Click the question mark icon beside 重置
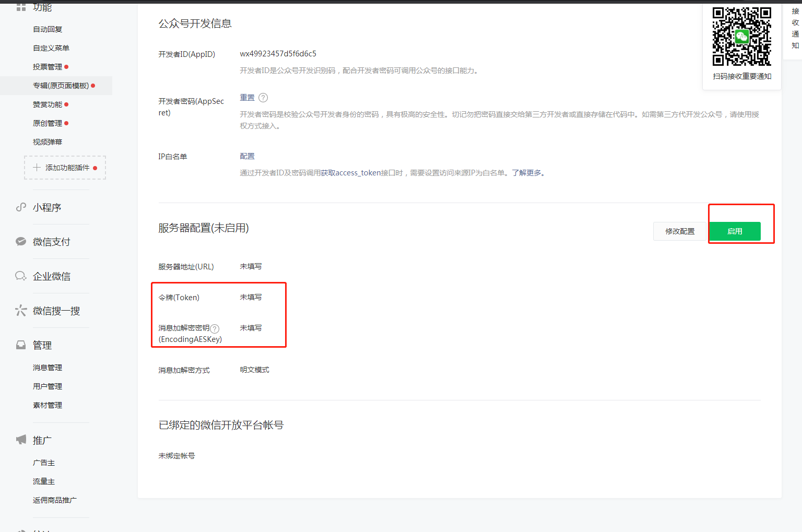This screenshot has height=532, width=802. (x=263, y=98)
